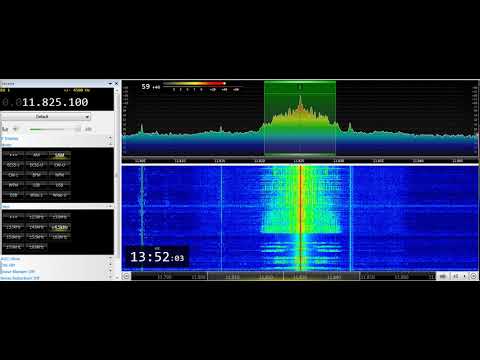The image size is (480, 360).
Task: Choose CW-L mode
Action: (13, 175)
